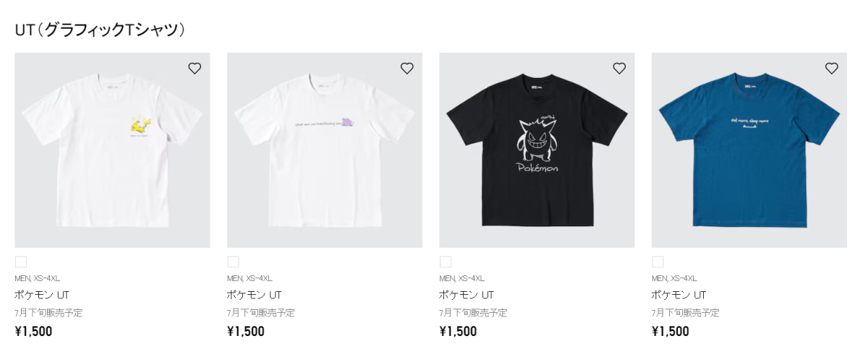Like the blue 'eat more, sleep more' shirt
Screen dimensions: 868x362
coord(832,68)
